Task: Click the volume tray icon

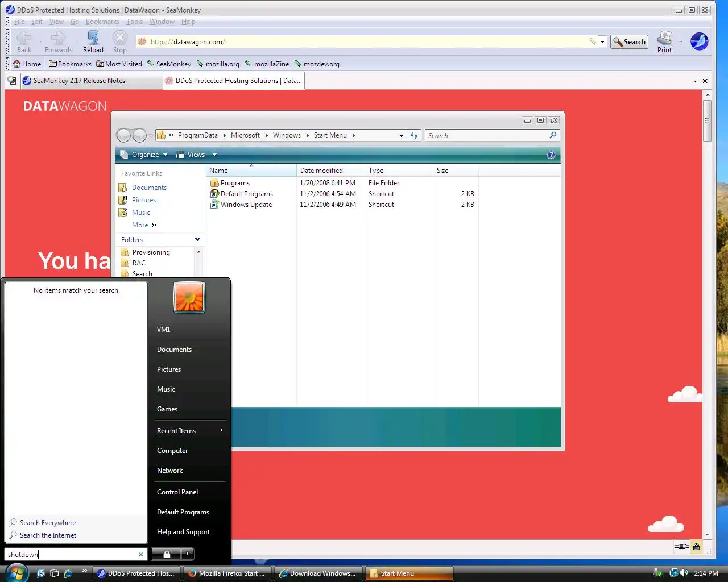Action: click(684, 573)
